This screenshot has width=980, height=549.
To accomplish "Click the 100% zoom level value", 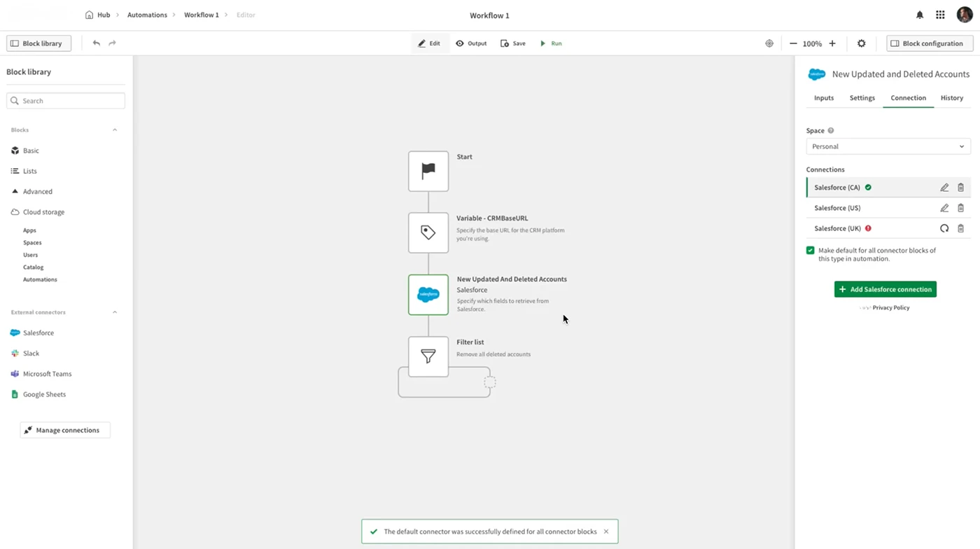I will pyautogui.click(x=812, y=43).
